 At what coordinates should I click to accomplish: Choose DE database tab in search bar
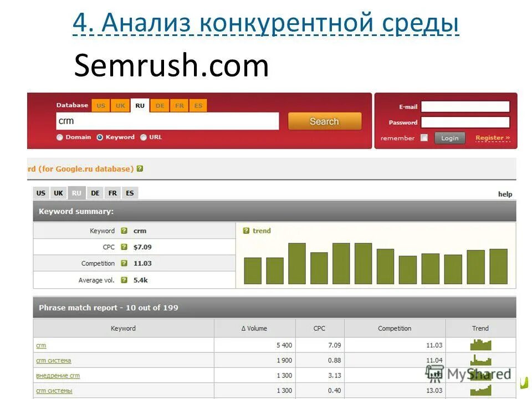[x=160, y=105]
